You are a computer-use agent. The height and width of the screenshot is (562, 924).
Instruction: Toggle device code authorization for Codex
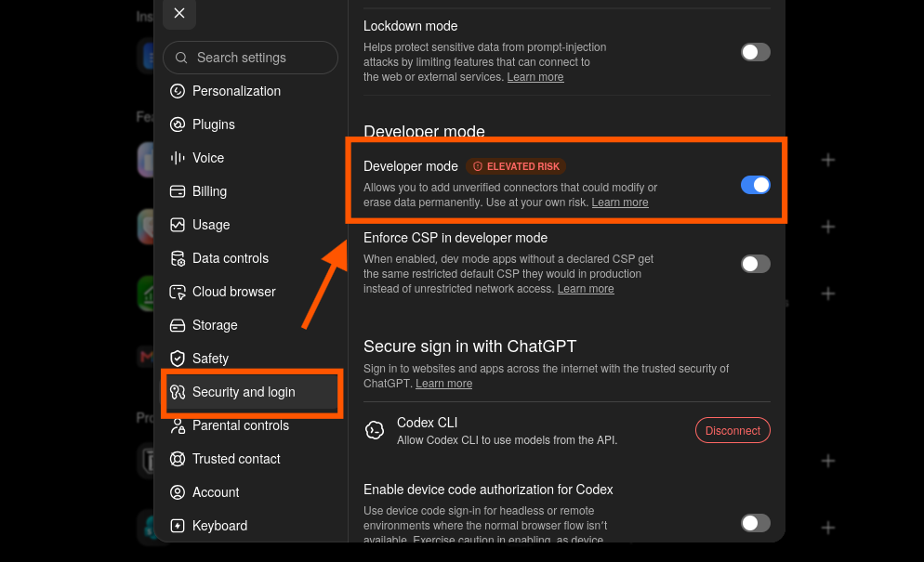tap(756, 523)
